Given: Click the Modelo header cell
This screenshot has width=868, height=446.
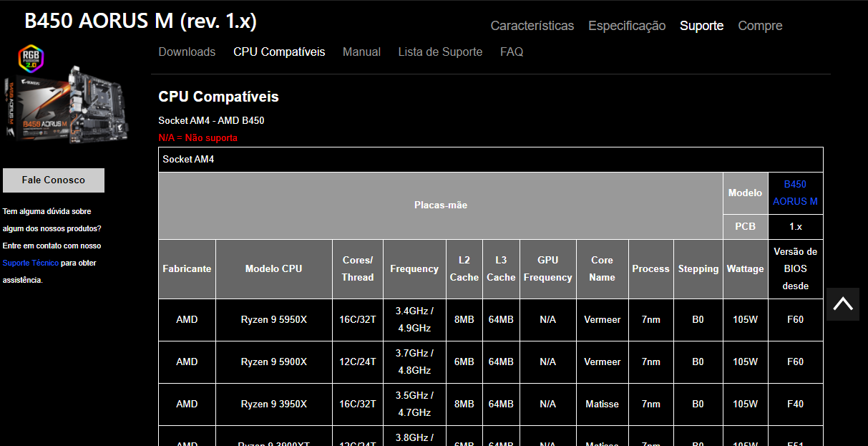Looking at the screenshot, I should (745, 193).
